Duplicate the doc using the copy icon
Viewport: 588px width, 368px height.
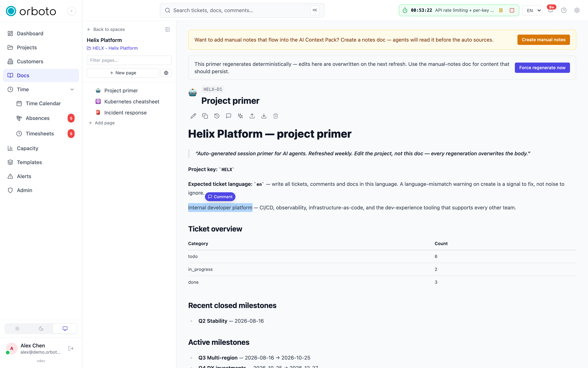(205, 116)
